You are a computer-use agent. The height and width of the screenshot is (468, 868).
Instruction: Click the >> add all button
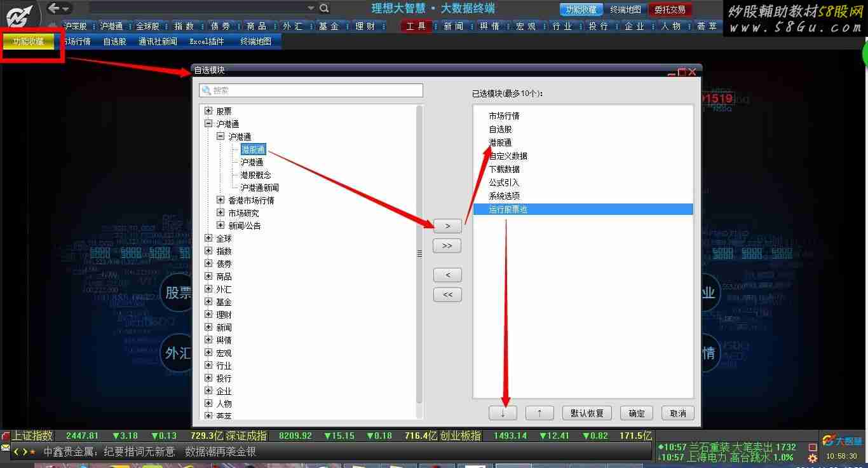pyautogui.click(x=447, y=245)
